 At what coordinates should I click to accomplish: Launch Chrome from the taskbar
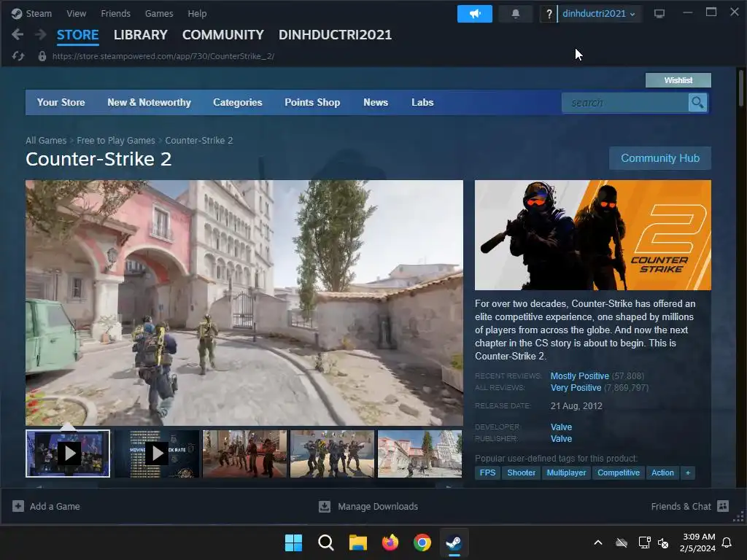422,542
